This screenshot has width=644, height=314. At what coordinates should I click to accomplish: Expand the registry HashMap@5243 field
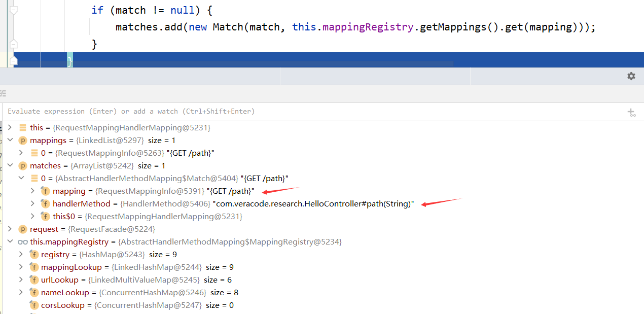21,254
